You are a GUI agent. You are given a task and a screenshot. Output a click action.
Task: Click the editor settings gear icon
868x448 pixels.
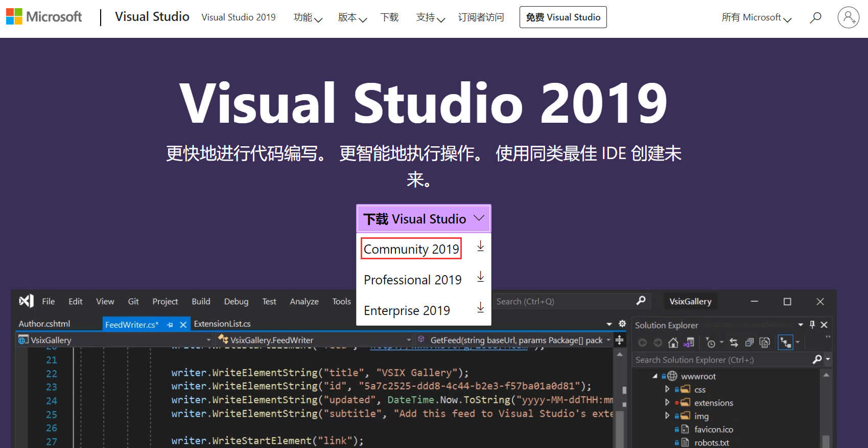[x=622, y=323]
